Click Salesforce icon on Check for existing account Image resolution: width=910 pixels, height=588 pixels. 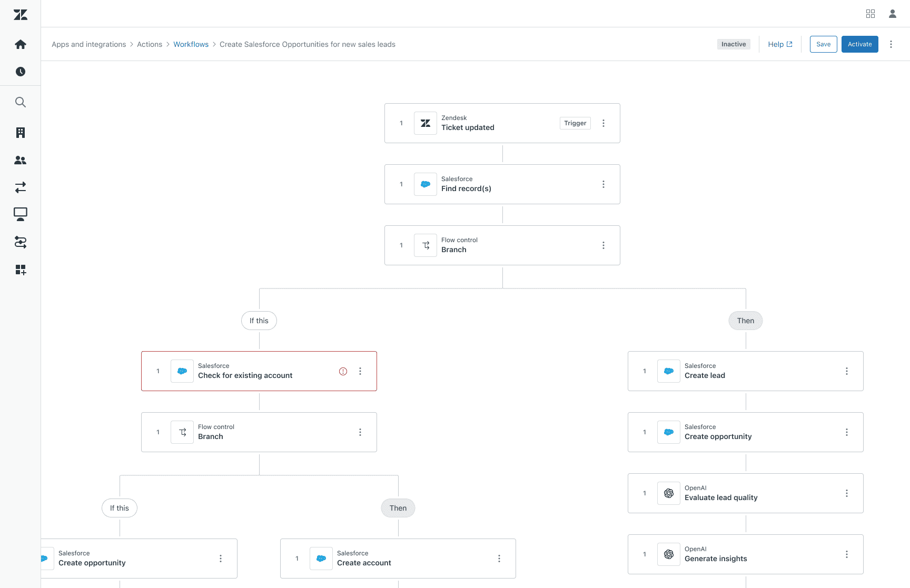182,371
